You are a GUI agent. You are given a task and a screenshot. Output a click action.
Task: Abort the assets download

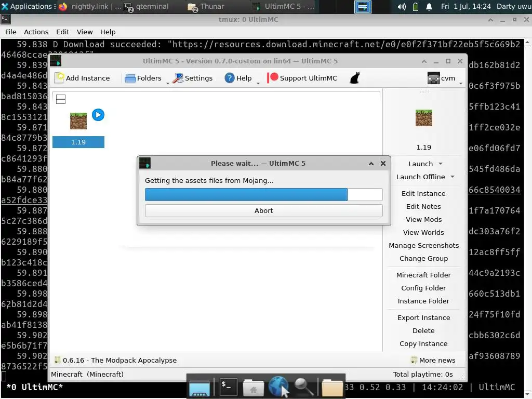point(263,211)
